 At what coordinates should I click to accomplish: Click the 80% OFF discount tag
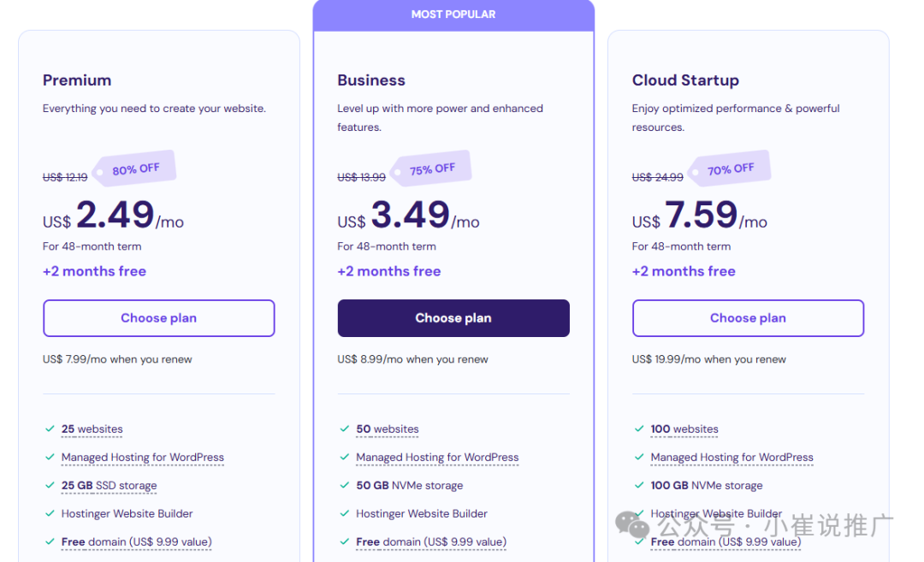[x=135, y=169]
